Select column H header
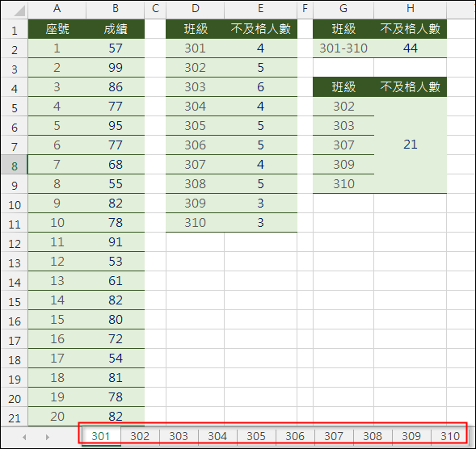The image size is (476, 449). click(x=411, y=9)
